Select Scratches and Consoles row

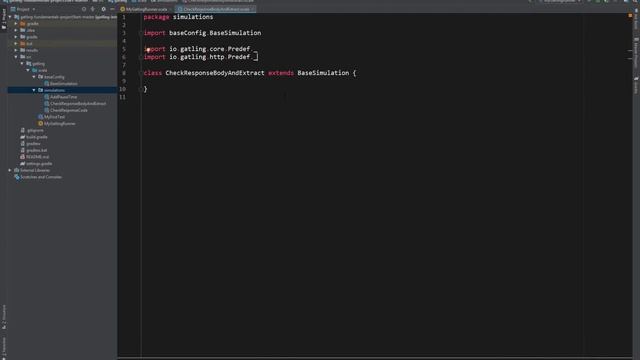click(62, 177)
